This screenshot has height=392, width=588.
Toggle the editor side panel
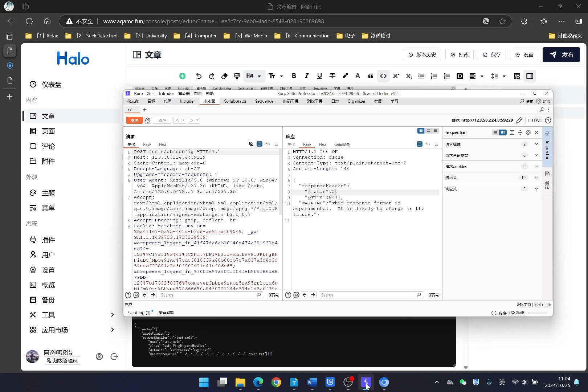(530, 76)
